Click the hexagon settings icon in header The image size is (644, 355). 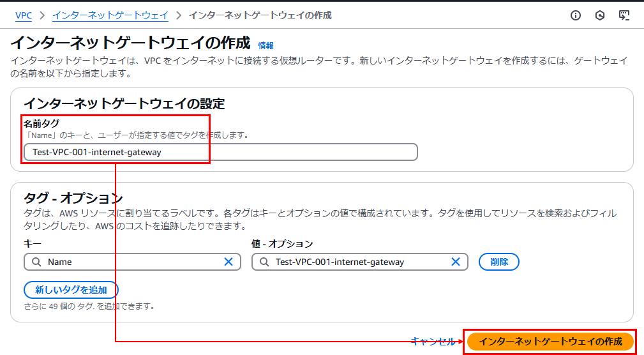(x=600, y=15)
